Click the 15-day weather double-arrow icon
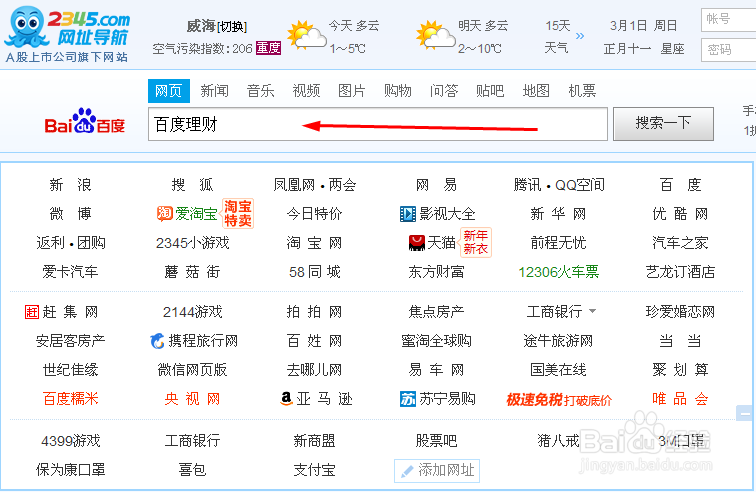 [580, 36]
